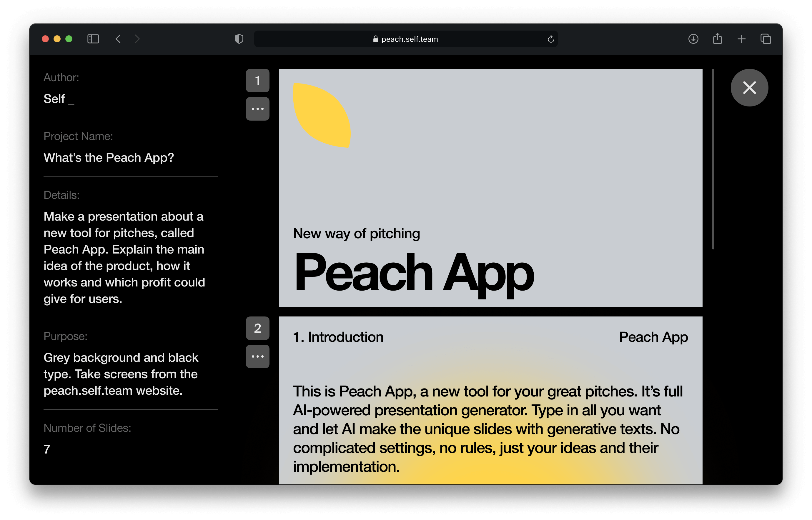The width and height of the screenshot is (812, 520).
Task: Close the presentation preview
Action: click(750, 87)
